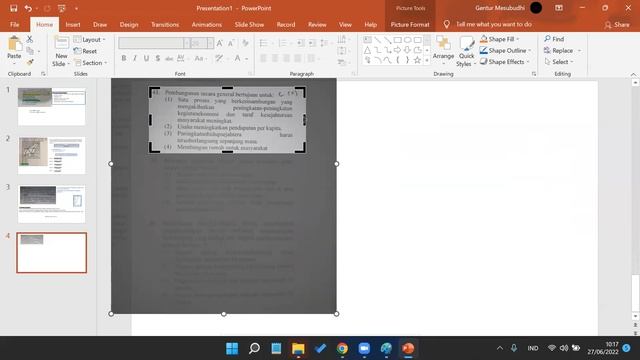This screenshot has height=360, width=640.
Task: Switch to the Picture Format tab
Action: pos(410,24)
